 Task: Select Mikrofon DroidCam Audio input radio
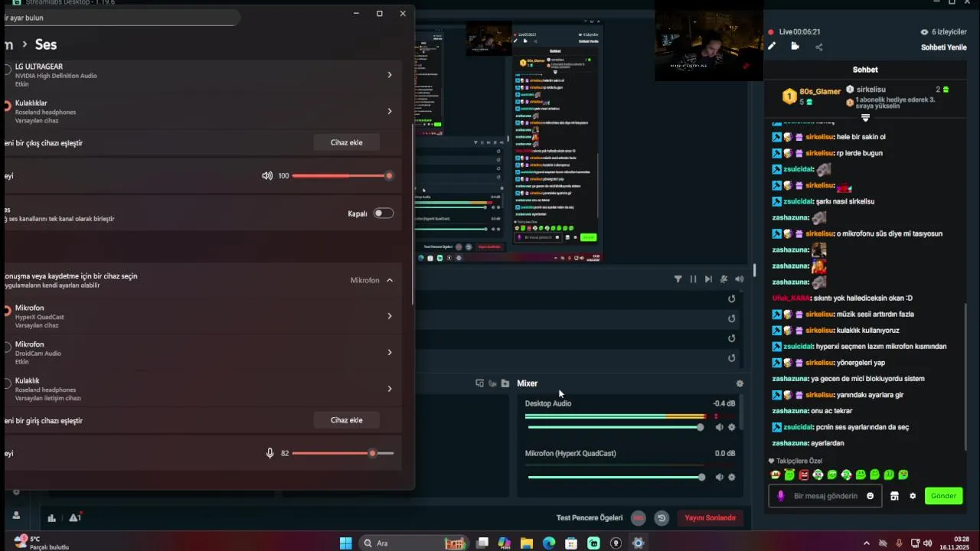coord(6,348)
